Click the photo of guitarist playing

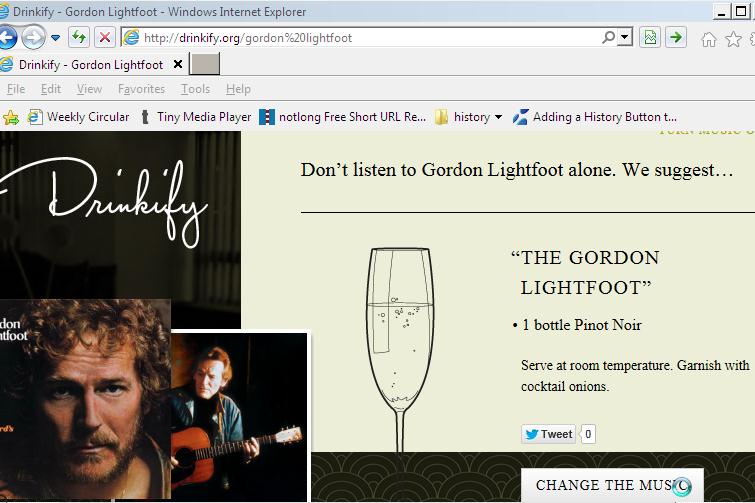pos(239,416)
